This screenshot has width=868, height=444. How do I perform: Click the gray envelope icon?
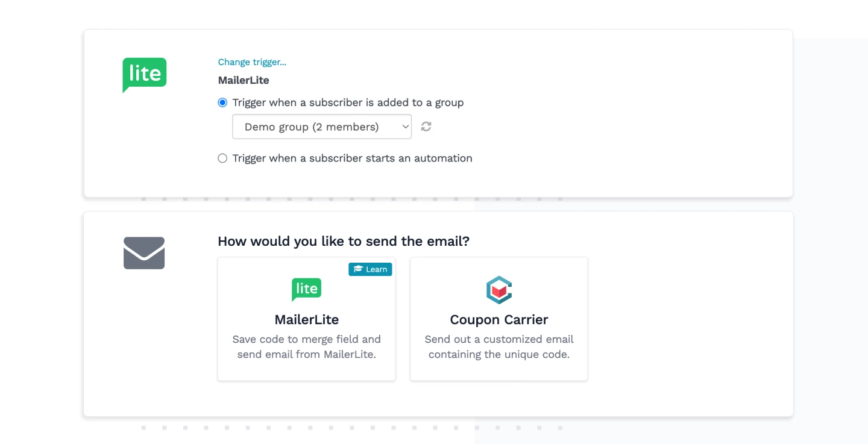tap(144, 253)
